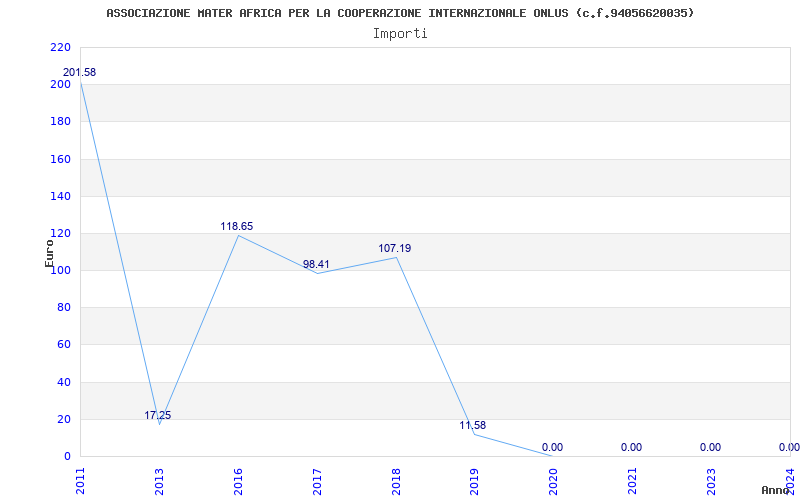Click the Euro y-axis label
The width and height of the screenshot is (800, 500).
(49, 254)
